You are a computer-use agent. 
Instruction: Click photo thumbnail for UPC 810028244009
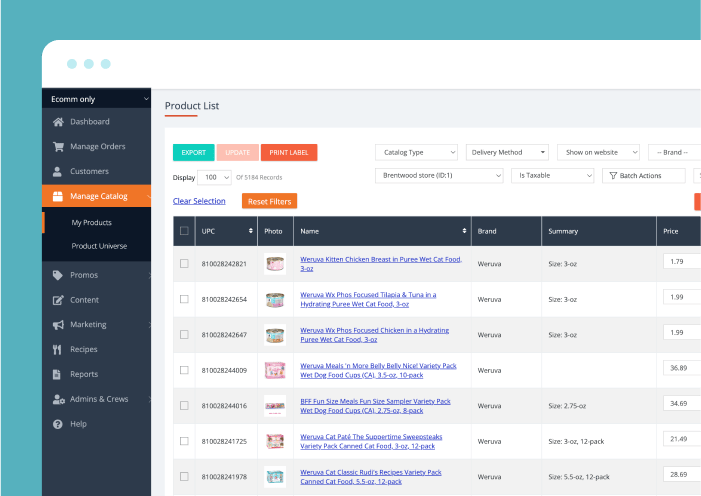click(275, 370)
